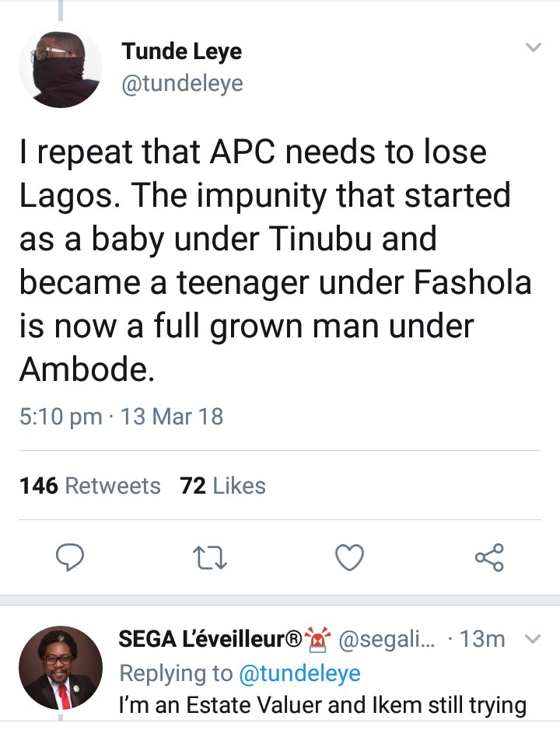
Task: Expand options chevron on SEGA's reply
Action: [x=533, y=640]
